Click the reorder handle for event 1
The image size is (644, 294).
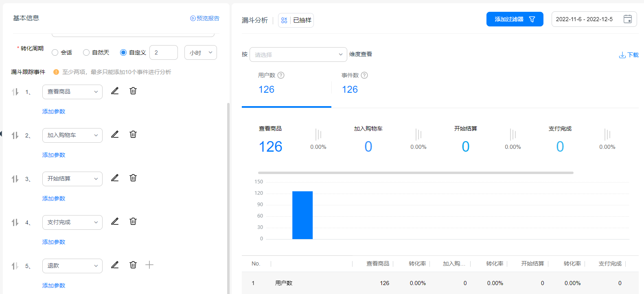[15, 92]
